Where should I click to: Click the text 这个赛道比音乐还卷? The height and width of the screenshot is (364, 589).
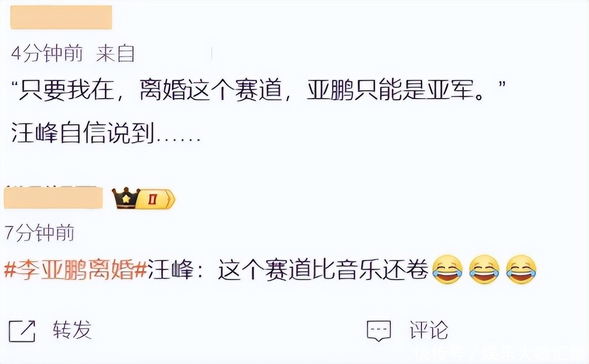323,271
